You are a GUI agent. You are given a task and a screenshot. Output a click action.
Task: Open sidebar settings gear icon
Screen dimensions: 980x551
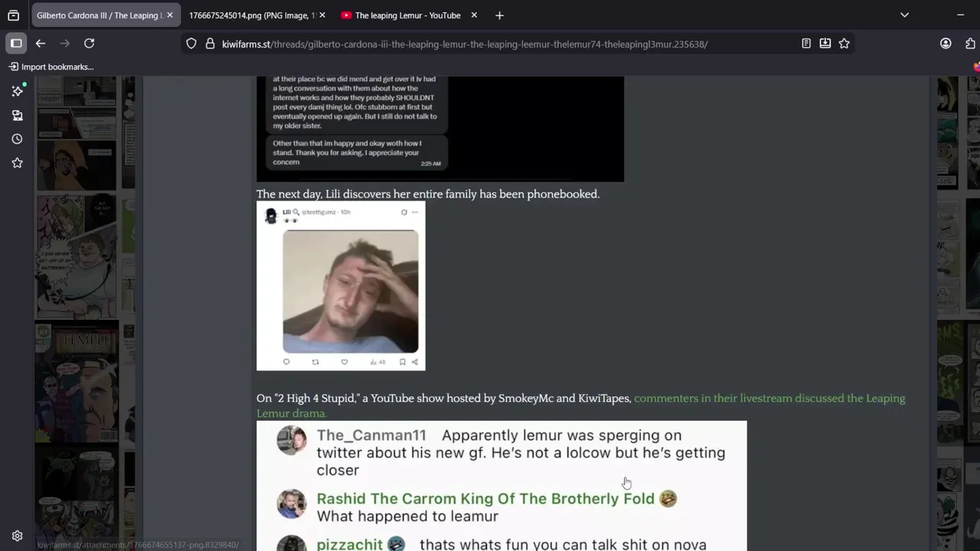click(18, 536)
